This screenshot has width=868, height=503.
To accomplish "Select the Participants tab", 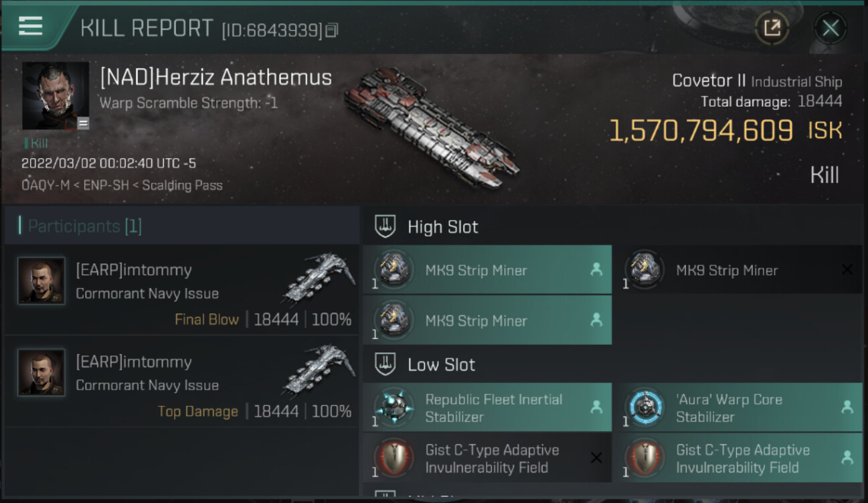I will point(84,226).
